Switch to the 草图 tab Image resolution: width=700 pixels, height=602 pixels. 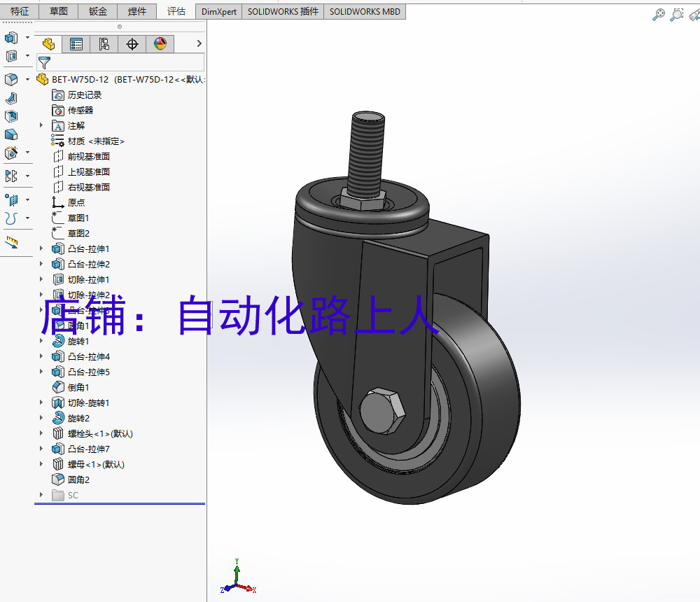point(59,11)
